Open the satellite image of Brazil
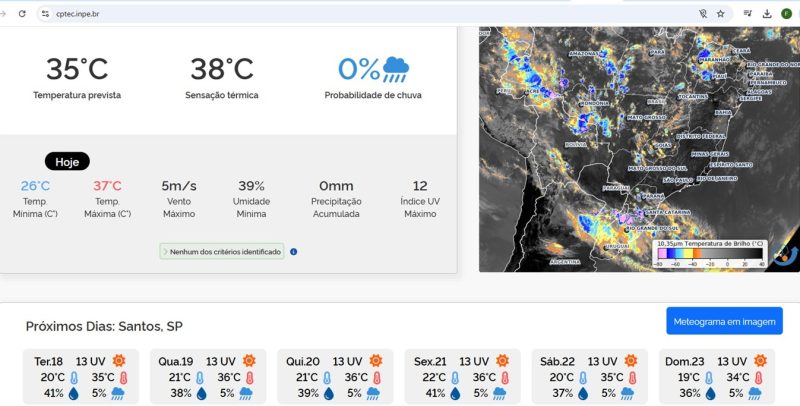800x406 pixels. tap(639, 149)
